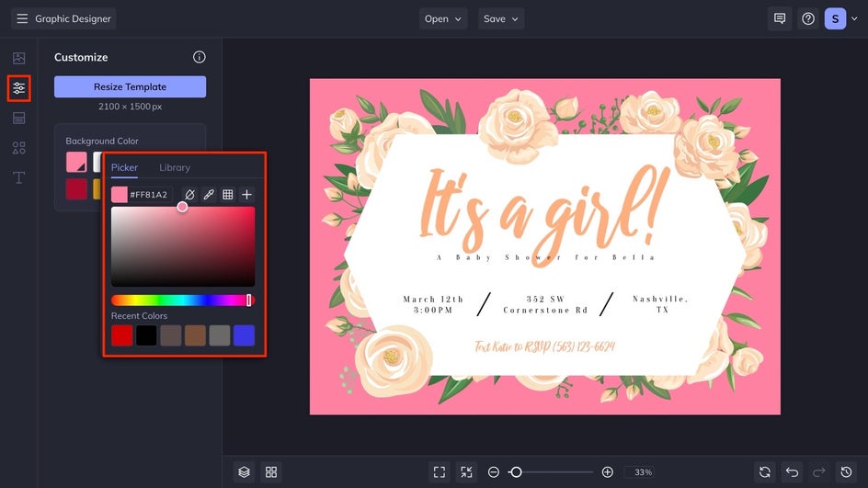Open the Graphics shapes icon in sidebar
Viewport: 868px width, 488px height.
pyautogui.click(x=18, y=148)
